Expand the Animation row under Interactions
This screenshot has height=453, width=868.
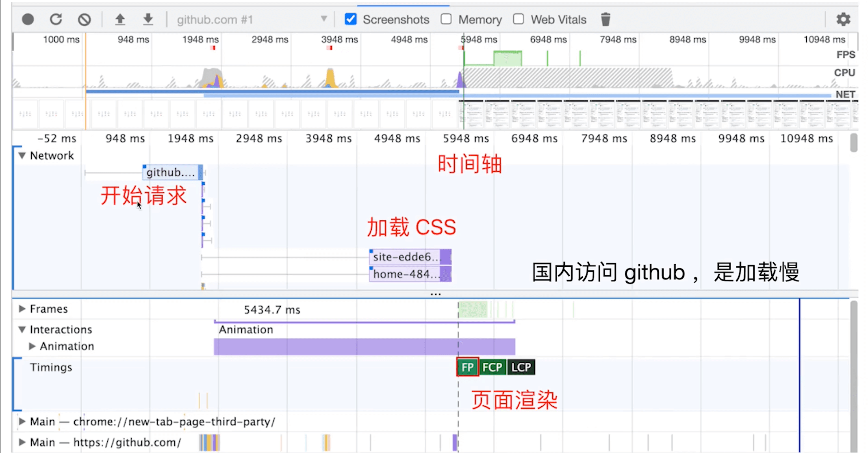pyautogui.click(x=32, y=346)
